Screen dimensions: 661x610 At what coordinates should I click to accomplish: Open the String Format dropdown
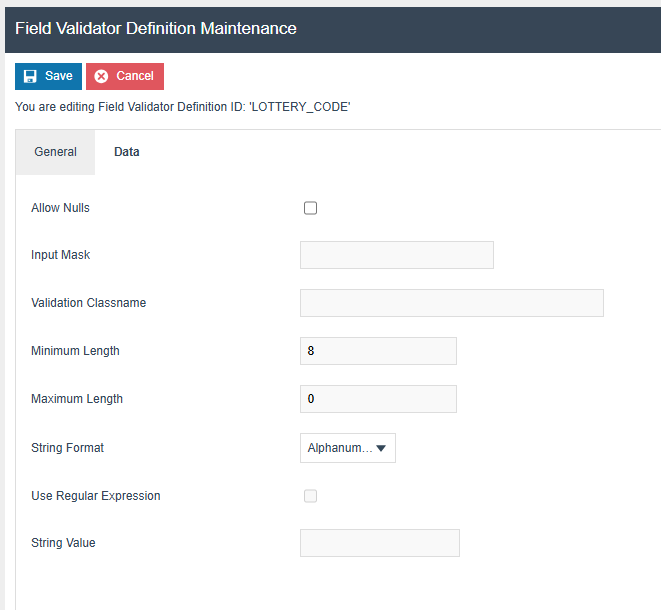(347, 448)
